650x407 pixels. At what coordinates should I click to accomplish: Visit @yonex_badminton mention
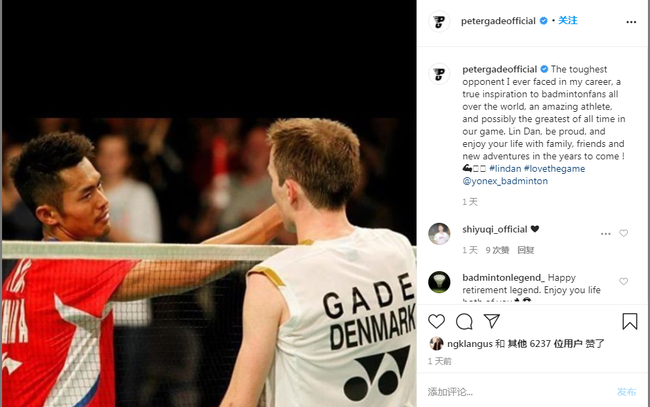pyautogui.click(x=505, y=181)
